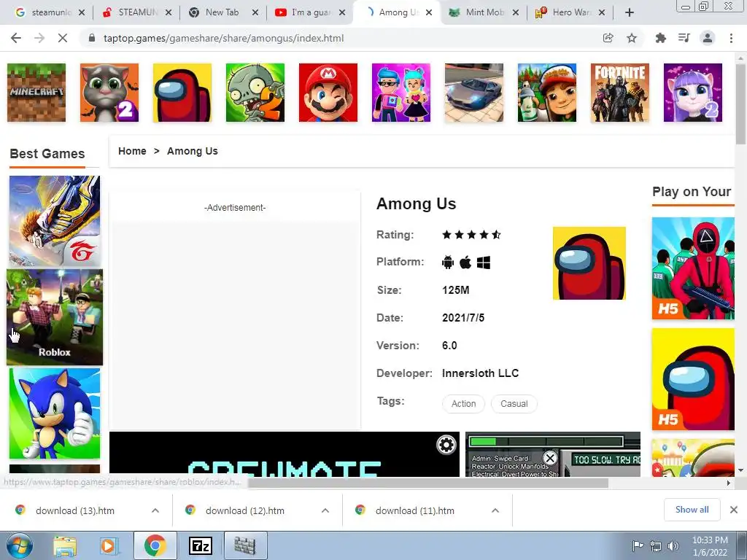Stop loading the page
Image resolution: width=747 pixels, height=560 pixels.
click(x=63, y=38)
